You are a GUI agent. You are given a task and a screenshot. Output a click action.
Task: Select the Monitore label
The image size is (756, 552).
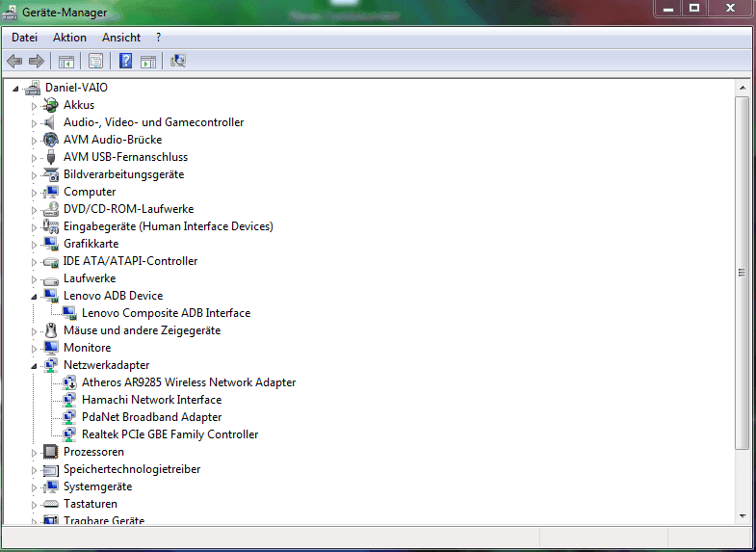pyautogui.click(x=87, y=348)
